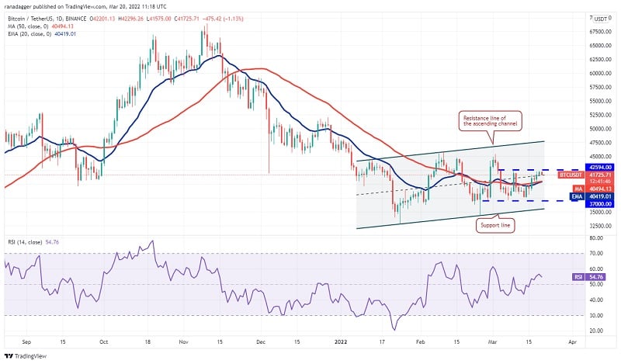Click the MA axis tag
The width and height of the screenshot is (621, 364).
(578, 189)
